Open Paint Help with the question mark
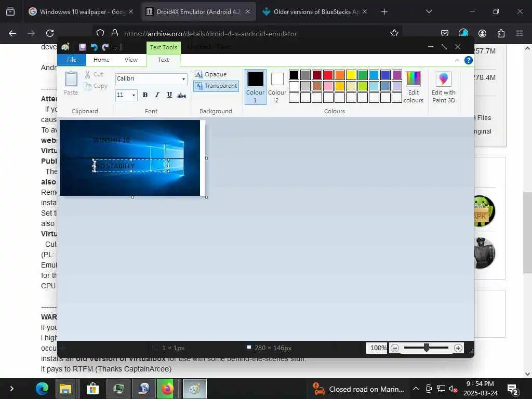 469,60
